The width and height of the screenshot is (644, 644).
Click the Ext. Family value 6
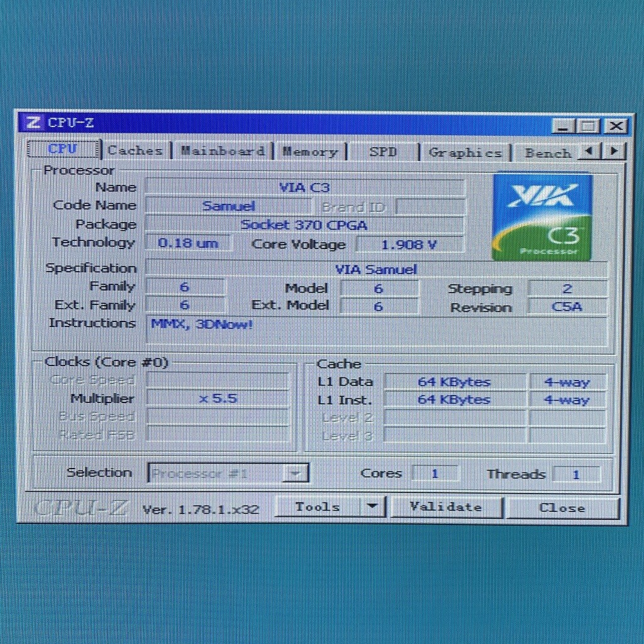pos(185,305)
